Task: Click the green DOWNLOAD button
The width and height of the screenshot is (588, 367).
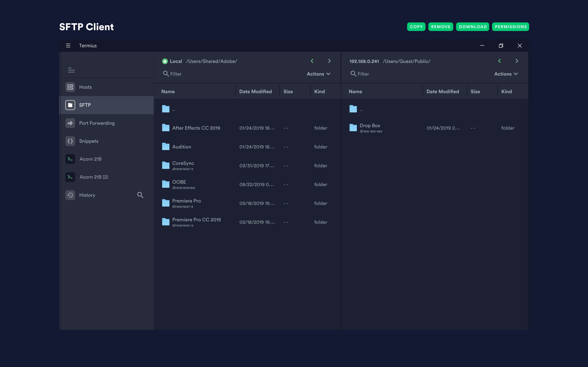Action: pyautogui.click(x=473, y=27)
